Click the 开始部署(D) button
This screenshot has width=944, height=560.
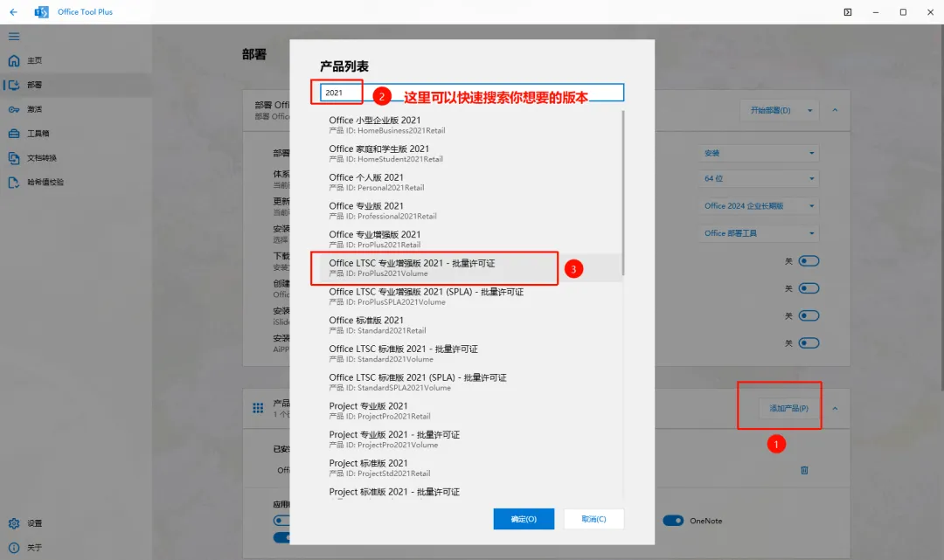[x=771, y=111]
